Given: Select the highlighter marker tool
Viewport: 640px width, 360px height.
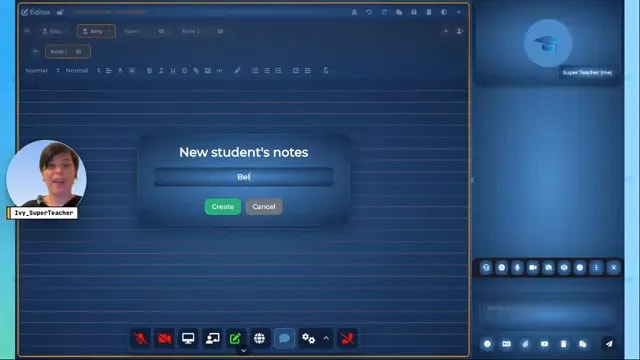Looking at the screenshot, I should [237, 71].
